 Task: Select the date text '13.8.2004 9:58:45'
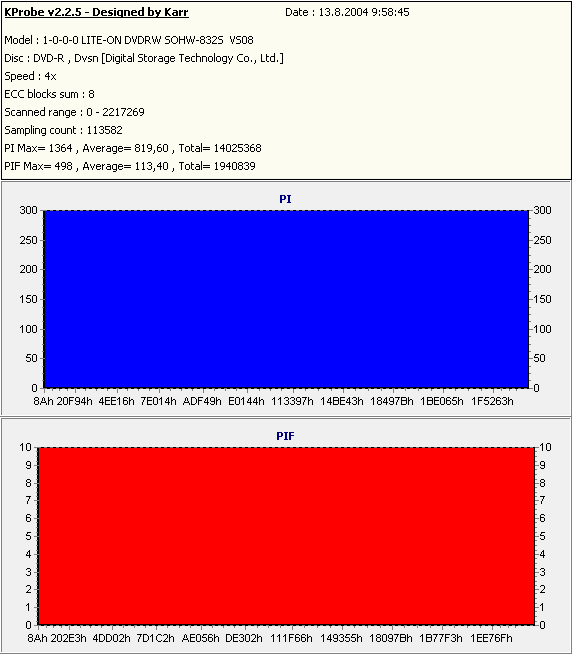click(364, 13)
